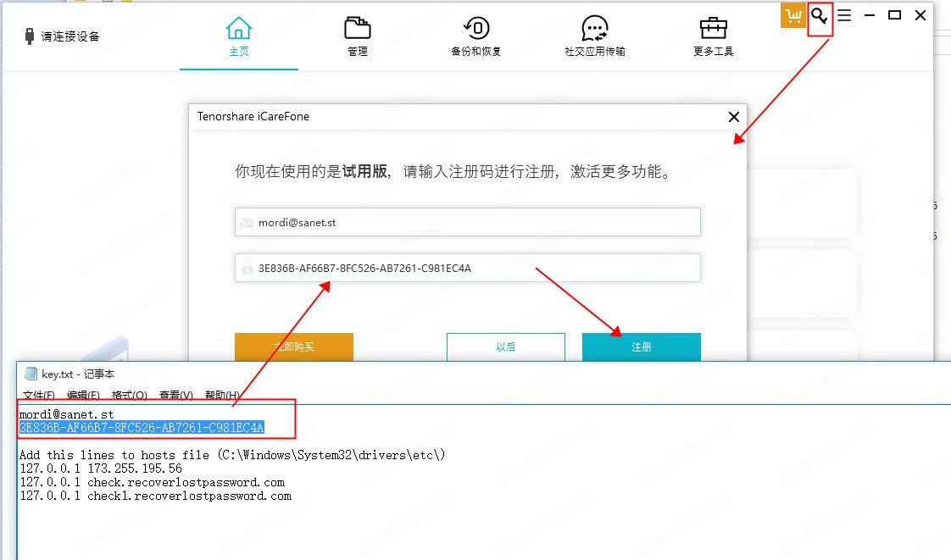Open Notepad View (查看) menu
This screenshot has height=560, width=951.
(176, 395)
